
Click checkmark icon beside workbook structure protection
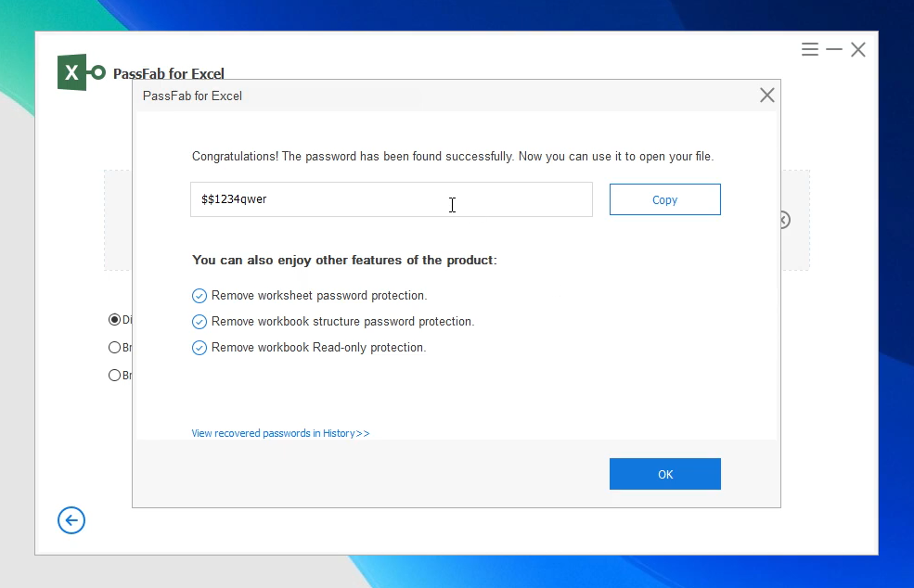(200, 322)
